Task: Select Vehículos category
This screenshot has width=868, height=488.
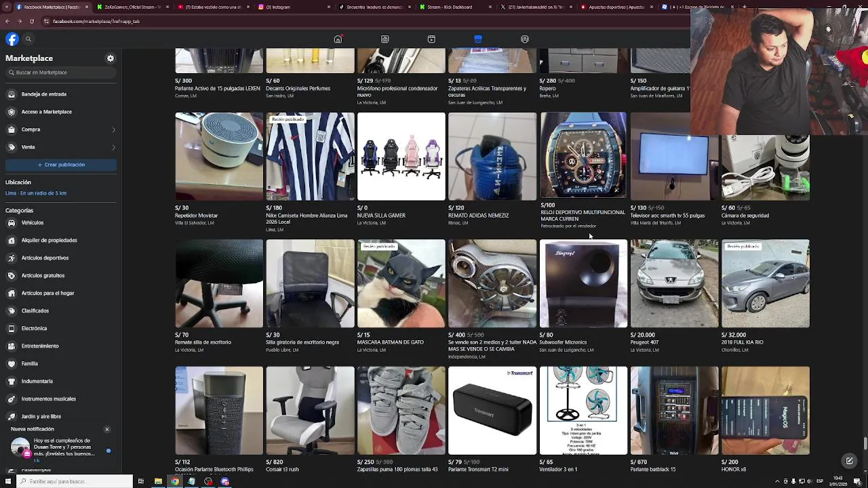Action: pyautogui.click(x=60, y=223)
